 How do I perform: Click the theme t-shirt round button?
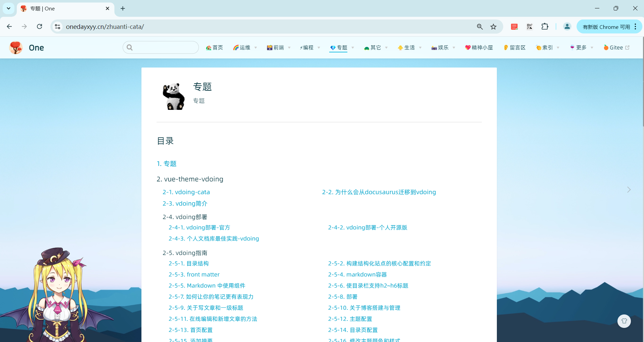624,321
